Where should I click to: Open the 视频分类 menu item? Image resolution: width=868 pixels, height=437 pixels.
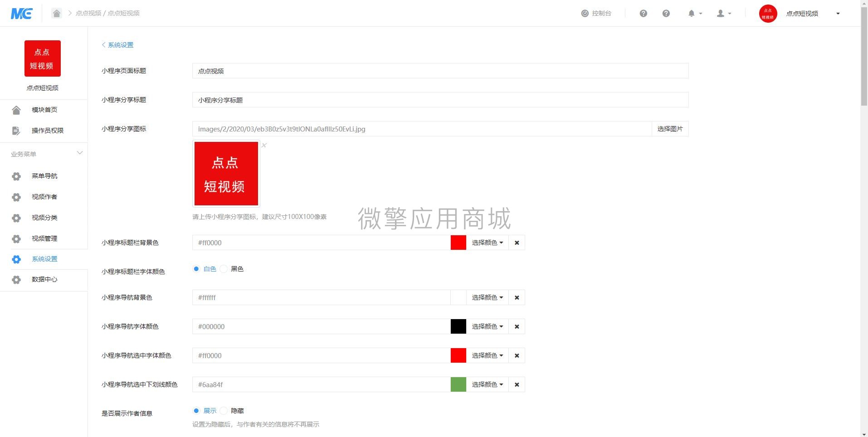(44, 218)
